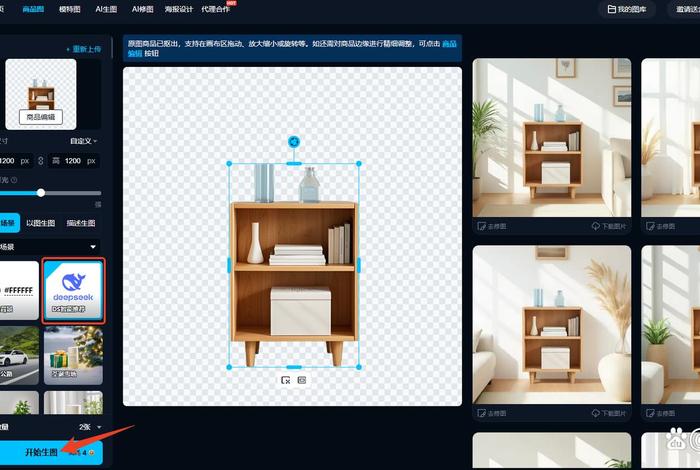Choose the road with white car scene
Screen dimensions: 700x470
point(19,355)
